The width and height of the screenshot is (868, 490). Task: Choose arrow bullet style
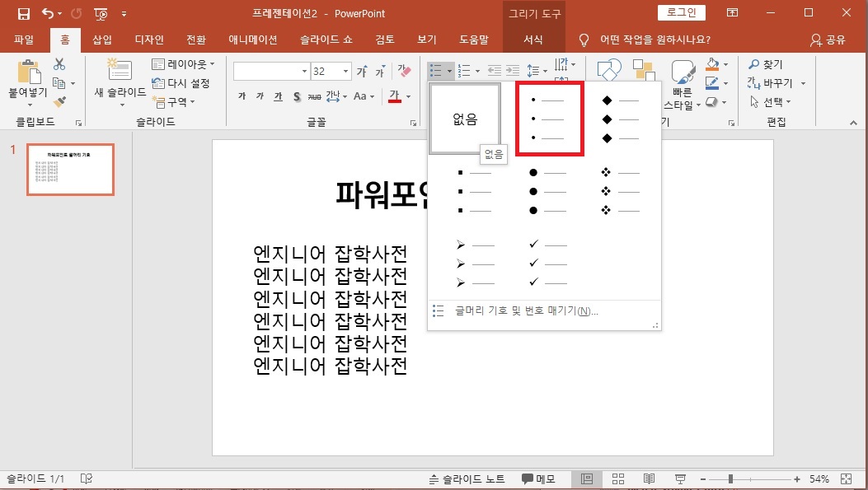pos(476,264)
